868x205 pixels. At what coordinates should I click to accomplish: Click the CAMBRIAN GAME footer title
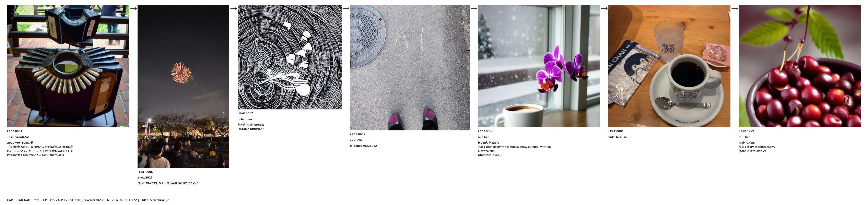click(x=20, y=200)
